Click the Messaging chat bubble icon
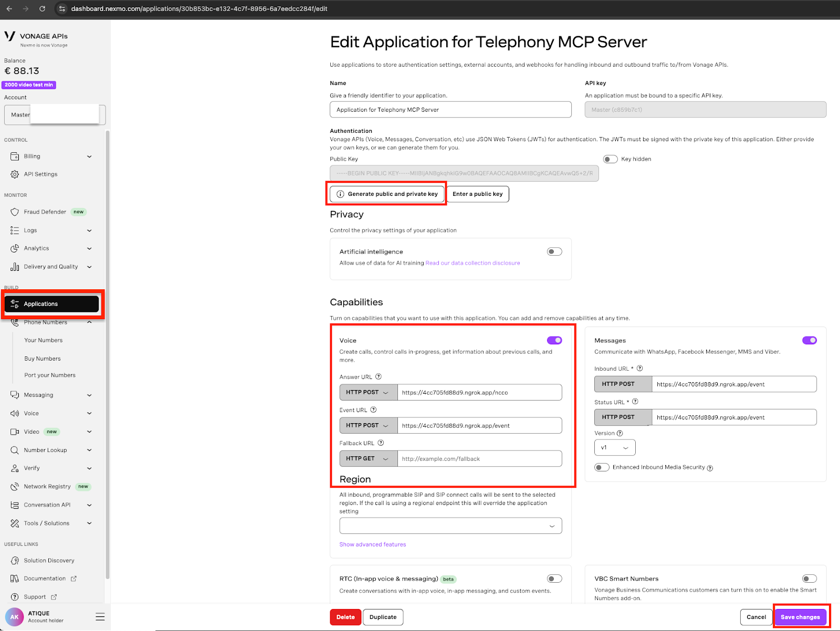840x631 pixels. click(15, 395)
